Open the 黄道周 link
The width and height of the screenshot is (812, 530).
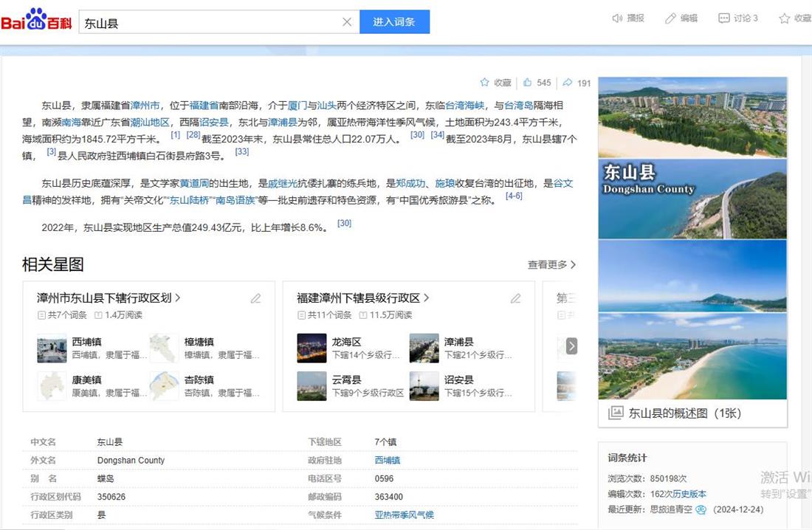(194, 183)
